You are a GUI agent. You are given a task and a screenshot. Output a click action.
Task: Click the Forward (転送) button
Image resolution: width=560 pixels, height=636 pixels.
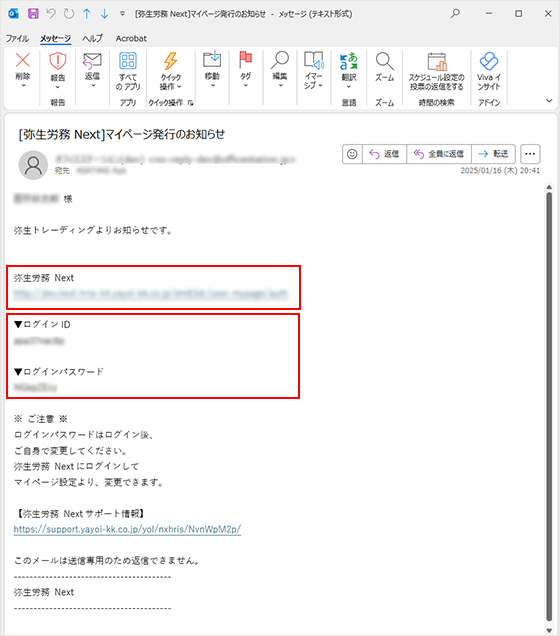[x=493, y=154]
